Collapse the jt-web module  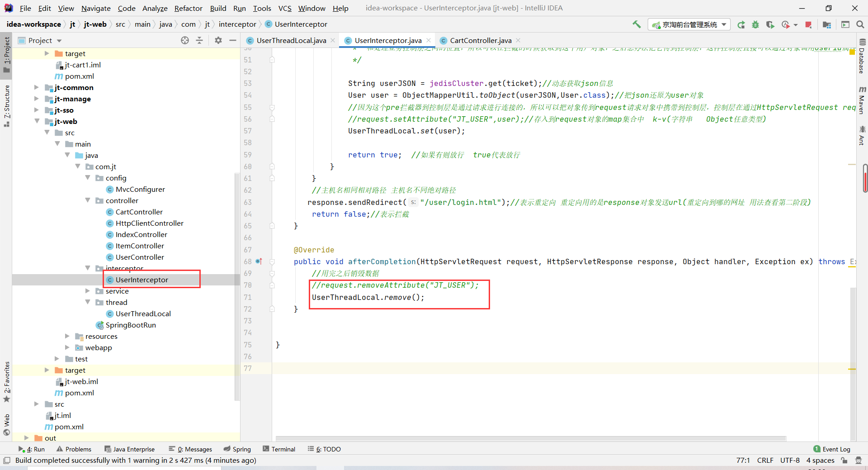pyautogui.click(x=37, y=121)
